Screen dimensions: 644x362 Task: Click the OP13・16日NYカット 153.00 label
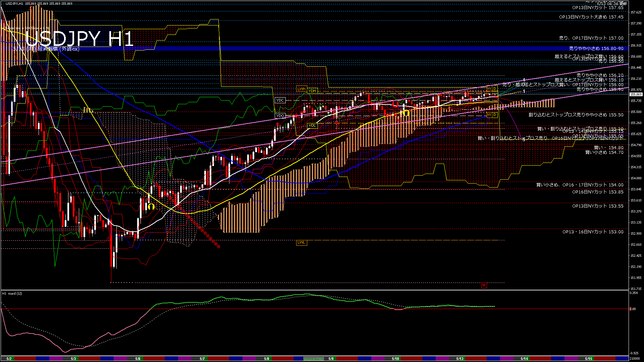[x=593, y=232]
